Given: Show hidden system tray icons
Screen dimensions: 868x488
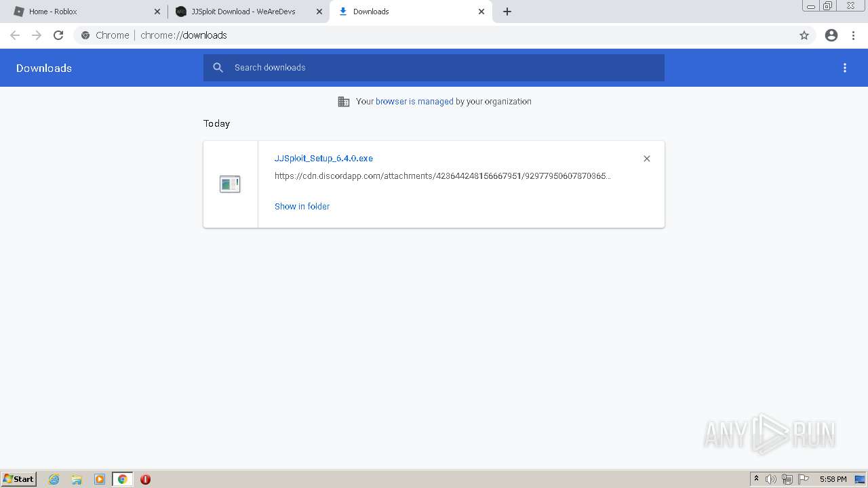Looking at the screenshot, I should click(x=757, y=479).
